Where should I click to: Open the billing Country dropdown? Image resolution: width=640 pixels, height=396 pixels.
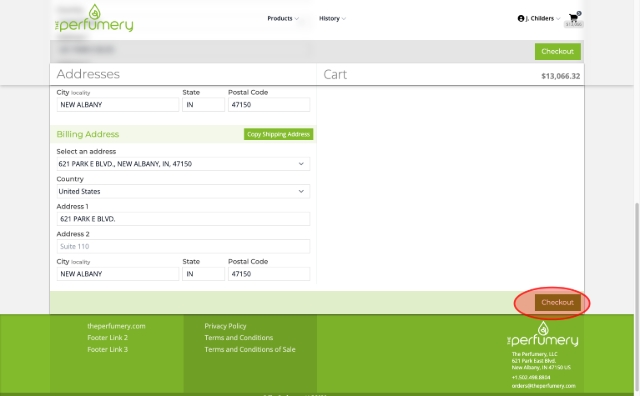(x=183, y=191)
